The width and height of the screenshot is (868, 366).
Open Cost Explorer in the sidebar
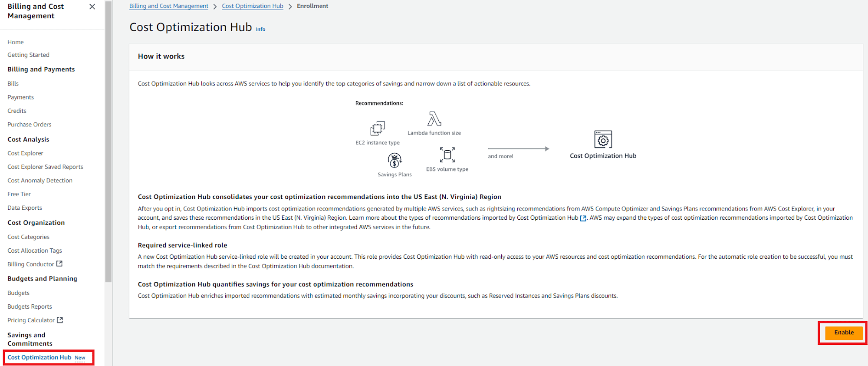click(x=25, y=153)
